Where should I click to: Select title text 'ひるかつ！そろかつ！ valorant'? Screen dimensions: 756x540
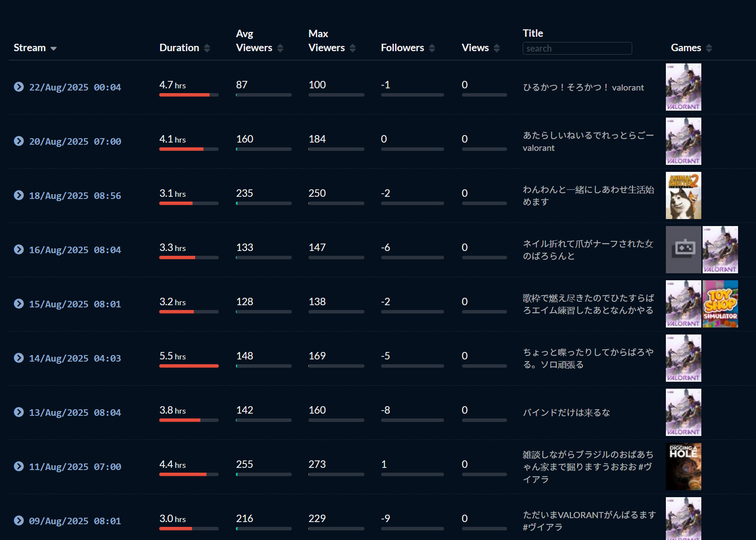[584, 87]
